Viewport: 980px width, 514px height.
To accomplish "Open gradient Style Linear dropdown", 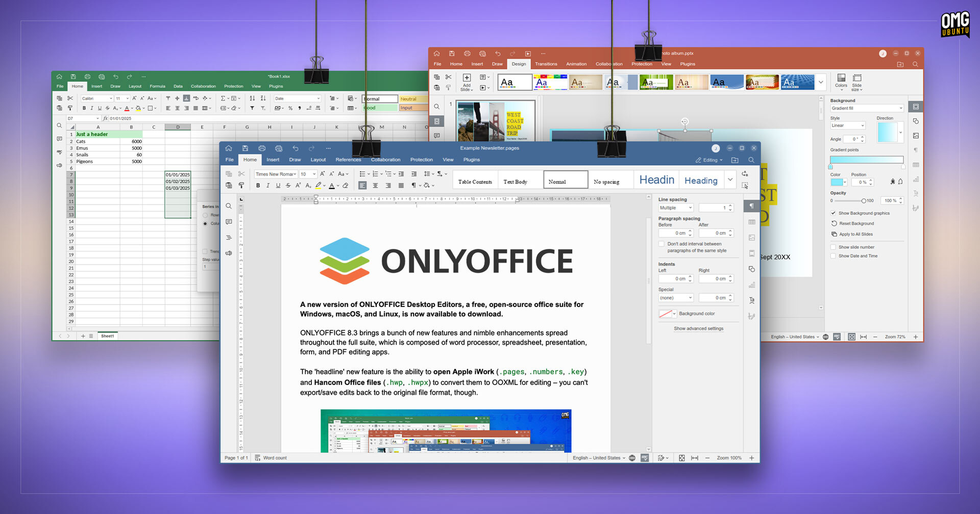I will point(848,125).
